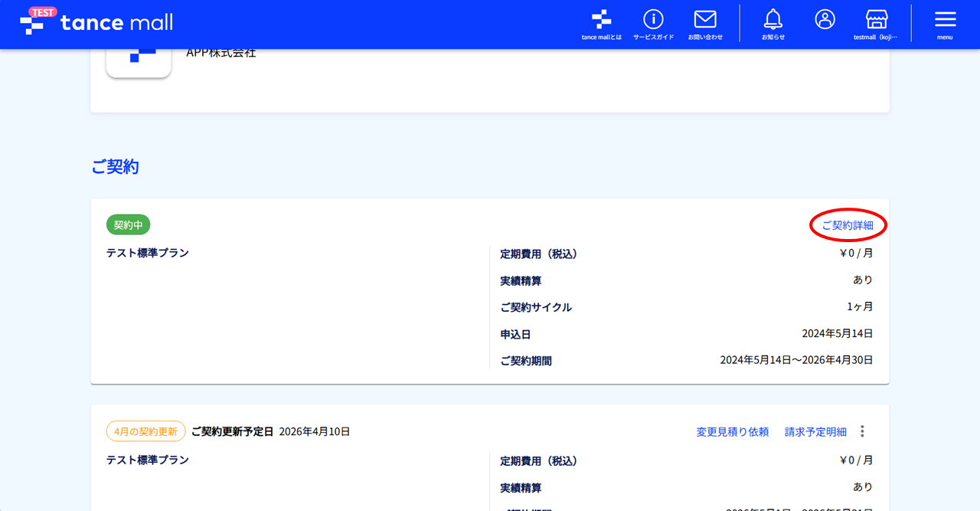
Task: Open the user account icon
Action: [825, 20]
